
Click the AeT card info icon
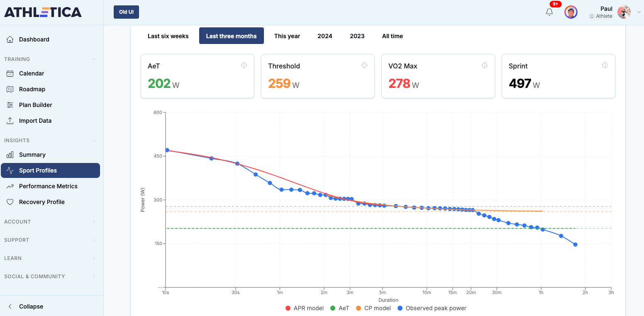pyautogui.click(x=244, y=65)
